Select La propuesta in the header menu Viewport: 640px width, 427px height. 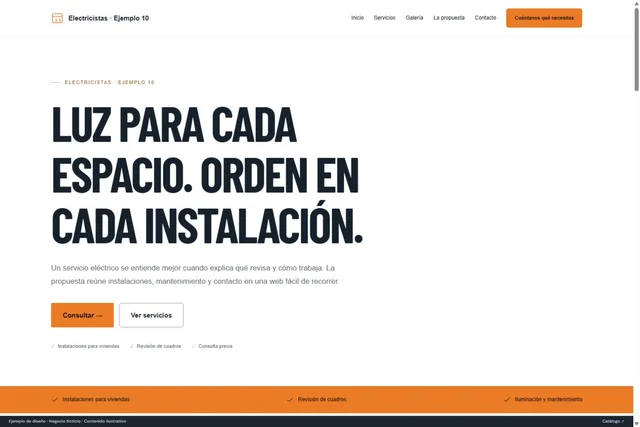pyautogui.click(x=449, y=18)
